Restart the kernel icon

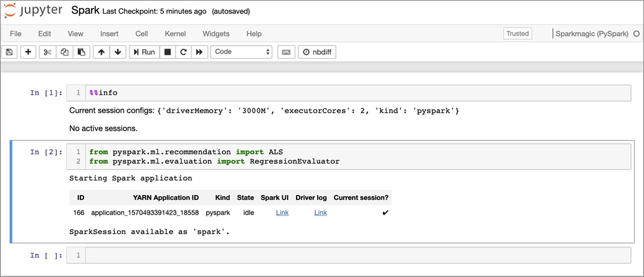[184, 52]
